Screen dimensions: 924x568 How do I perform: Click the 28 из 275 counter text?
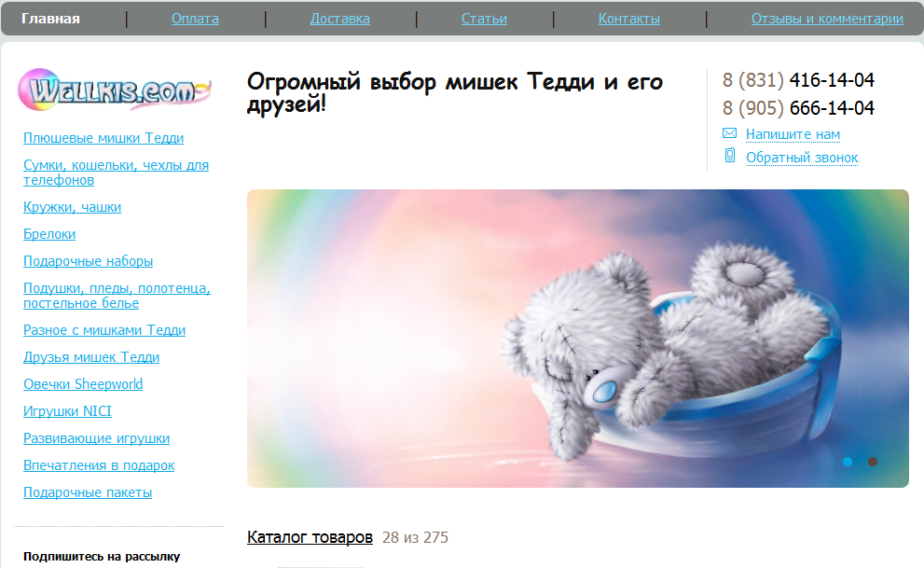pos(415,537)
